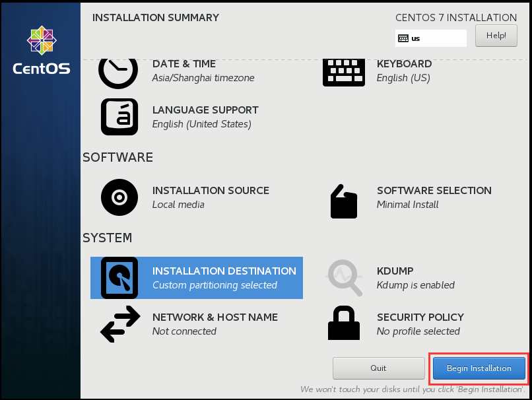Select NETWORK & HOST NAME heading
The image size is (532, 400).
point(215,317)
